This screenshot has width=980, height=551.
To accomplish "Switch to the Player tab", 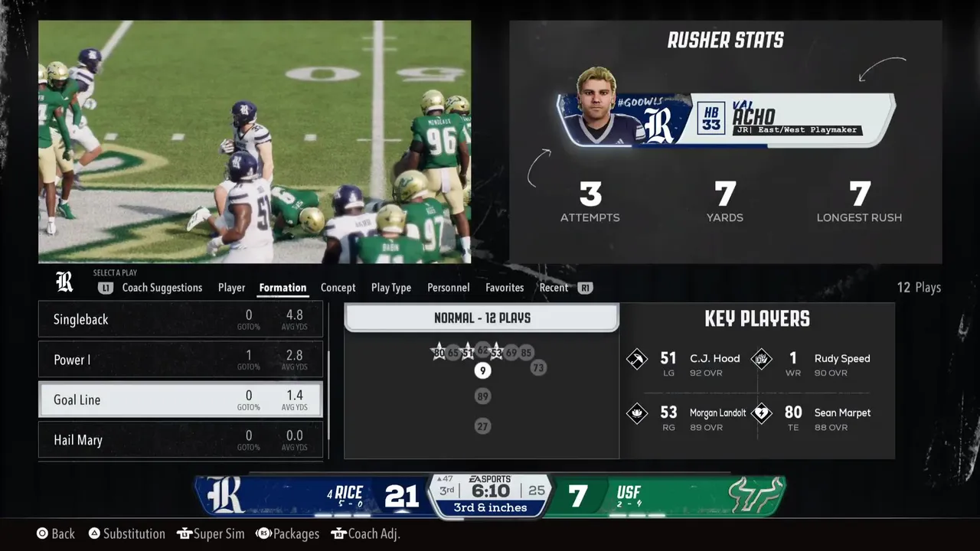I will click(231, 288).
